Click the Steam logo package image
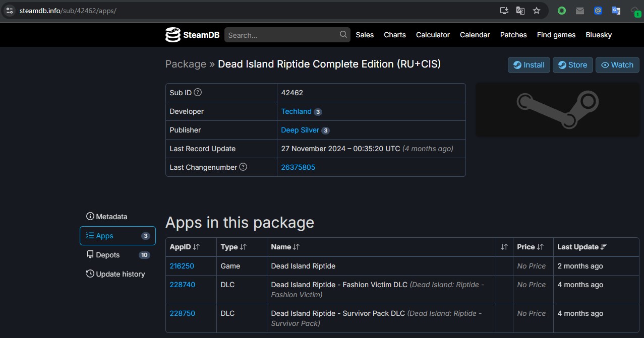The height and width of the screenshot is (338, 644). pyautogui.click(x=557, y=110)
